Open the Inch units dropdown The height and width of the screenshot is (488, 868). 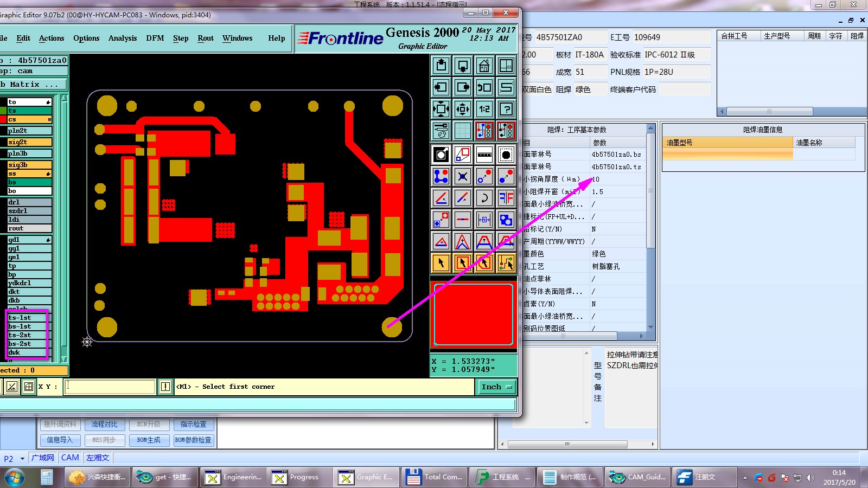click(x=496, y=387)
